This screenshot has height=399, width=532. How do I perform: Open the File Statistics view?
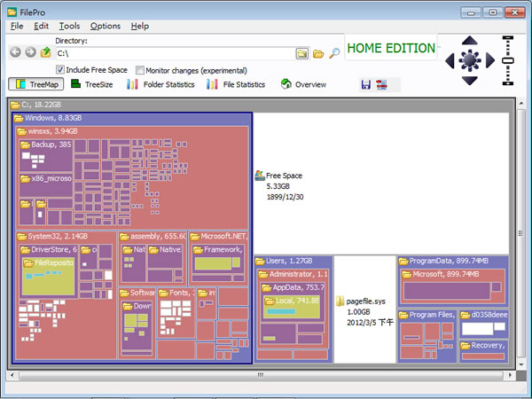tap(236, 84)
